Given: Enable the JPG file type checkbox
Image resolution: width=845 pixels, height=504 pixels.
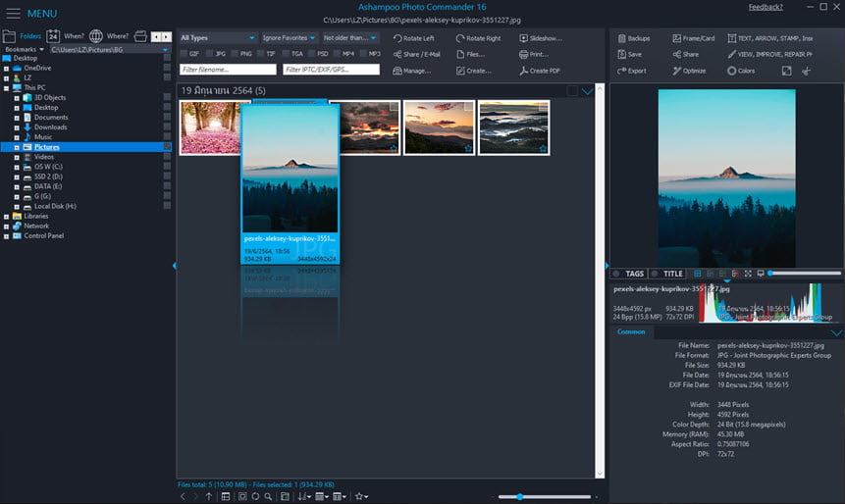Looking at the screenshot, I should [210, 54].
